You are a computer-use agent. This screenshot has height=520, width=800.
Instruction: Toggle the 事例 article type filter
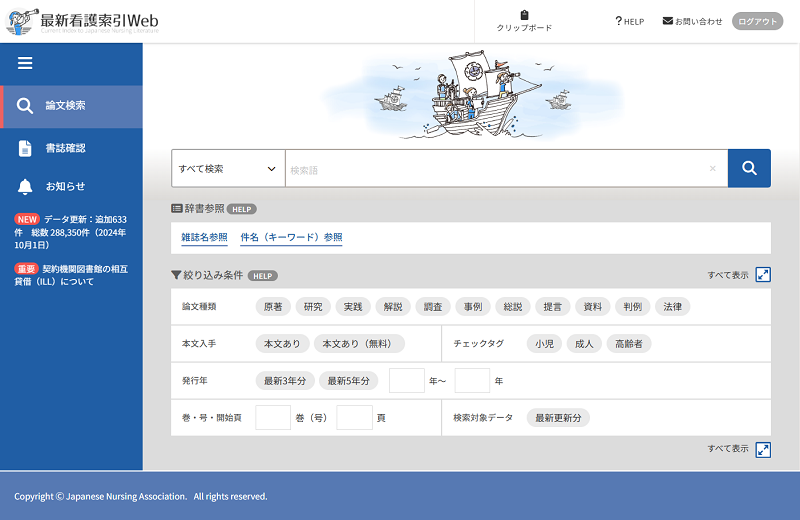[473, 307]
